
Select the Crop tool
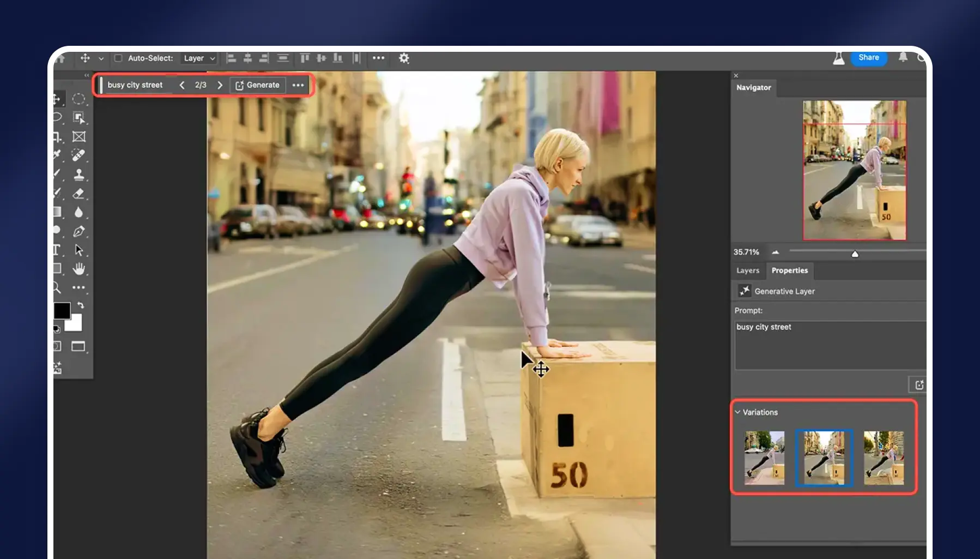[56, 136]
